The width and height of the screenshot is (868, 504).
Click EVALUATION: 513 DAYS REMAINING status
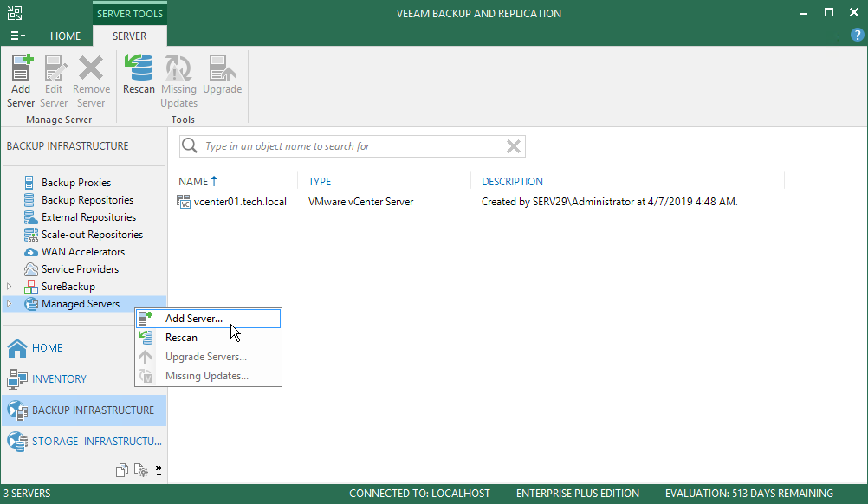point(749,494)
